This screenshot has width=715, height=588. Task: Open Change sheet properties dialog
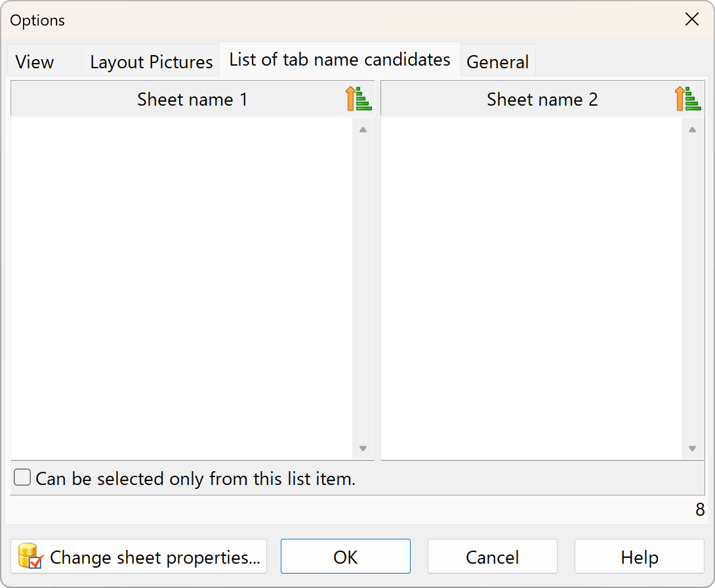click(x=139, y=557)
